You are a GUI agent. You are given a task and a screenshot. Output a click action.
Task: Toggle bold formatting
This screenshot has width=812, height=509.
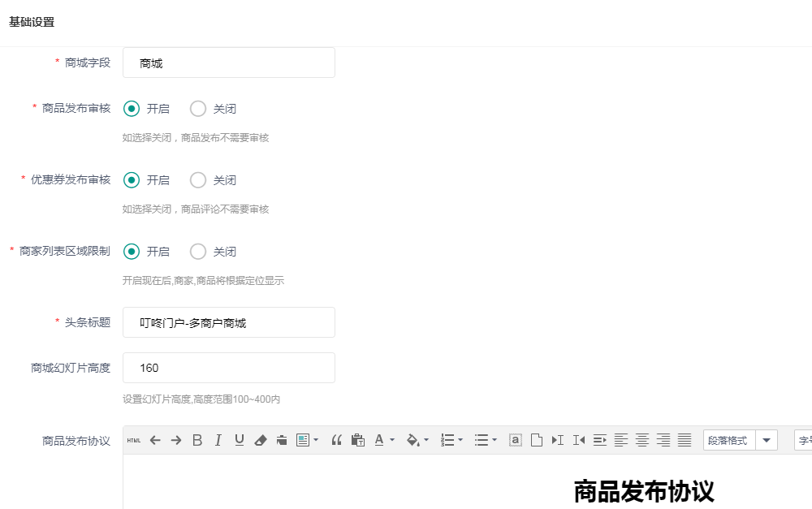tap(197, 440)
